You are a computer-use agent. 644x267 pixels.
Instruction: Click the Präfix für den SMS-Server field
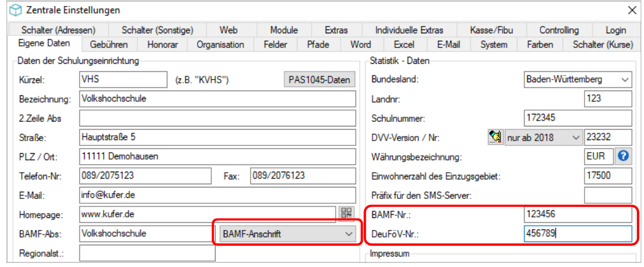(608, 195)
